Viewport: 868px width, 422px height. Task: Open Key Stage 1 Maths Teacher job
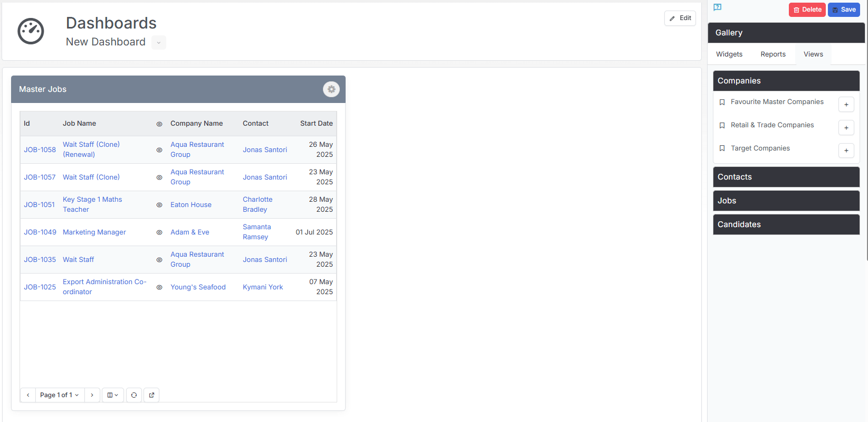[x=92, y=204]
